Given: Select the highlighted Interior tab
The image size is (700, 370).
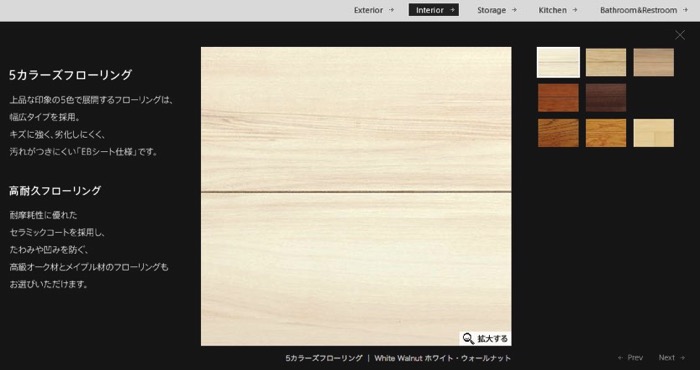Looking at the screenshot, I should tap(433, 10).
